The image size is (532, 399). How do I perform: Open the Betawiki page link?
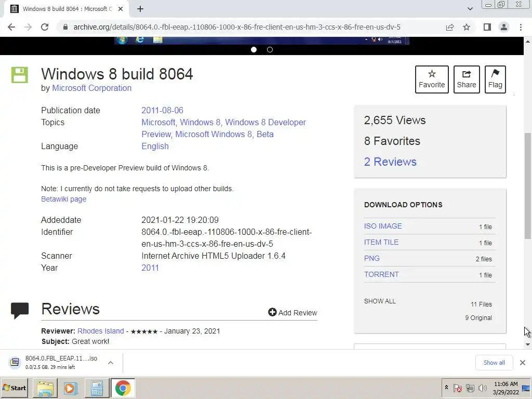coord(64,199)
